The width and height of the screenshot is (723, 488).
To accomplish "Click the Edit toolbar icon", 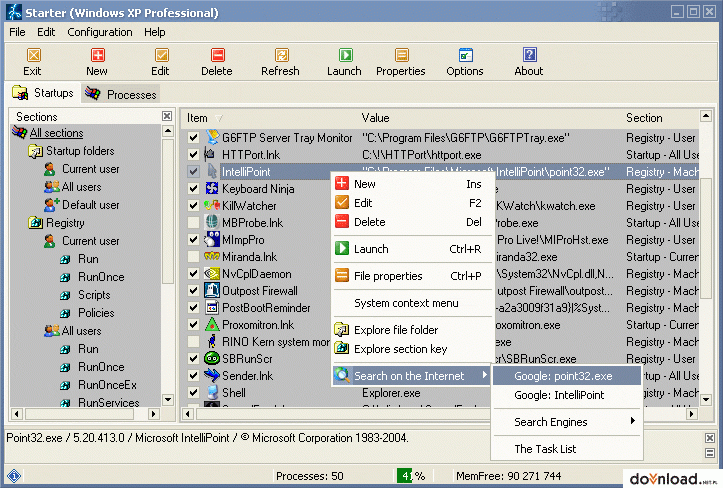I will click(161, 55).
